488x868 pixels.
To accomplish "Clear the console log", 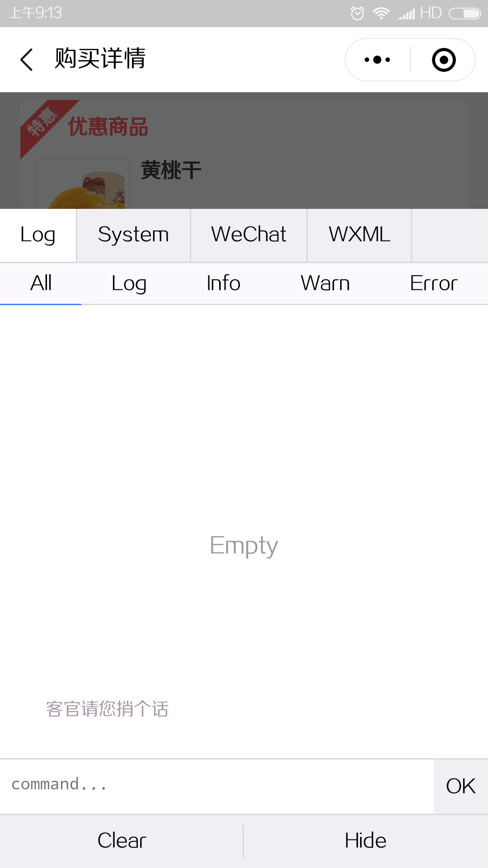I will tap(122, 841).
